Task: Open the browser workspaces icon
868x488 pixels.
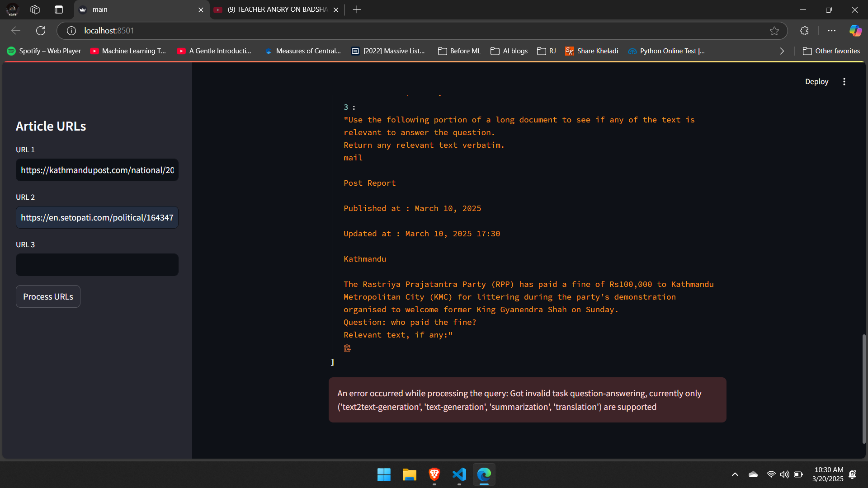Action: (x=35, y=9)
